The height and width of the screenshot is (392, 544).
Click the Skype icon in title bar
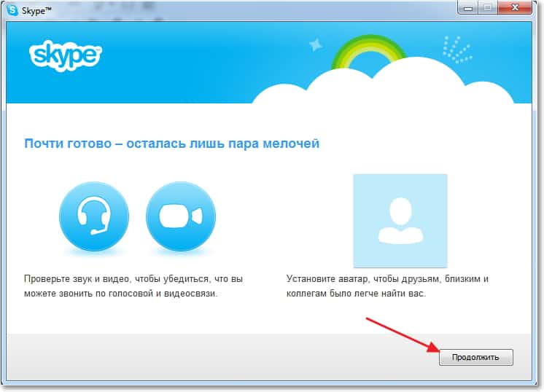click(x=12, y=10)
